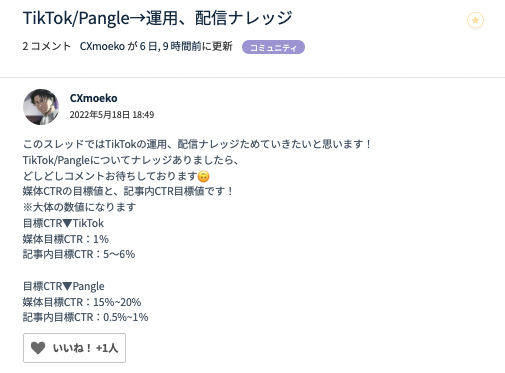
Task: Click the 目標CTR▼TikTok heading line
Action: point(63,223)
